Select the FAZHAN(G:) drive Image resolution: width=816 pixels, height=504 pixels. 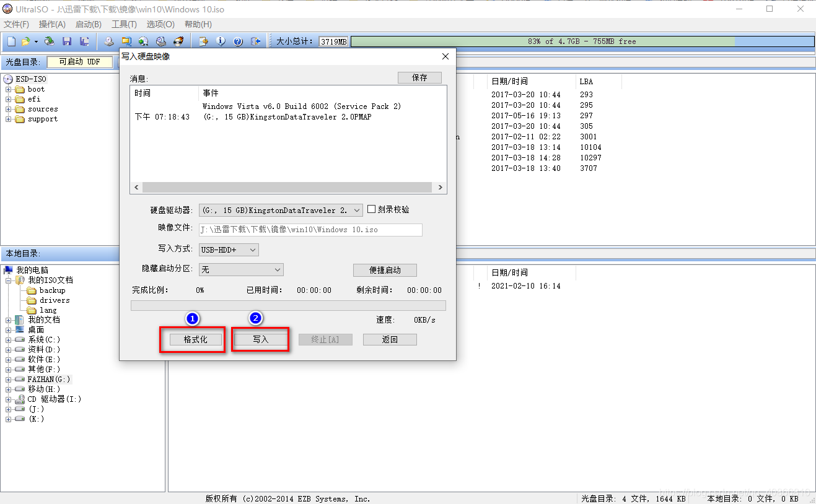(49, 379)
